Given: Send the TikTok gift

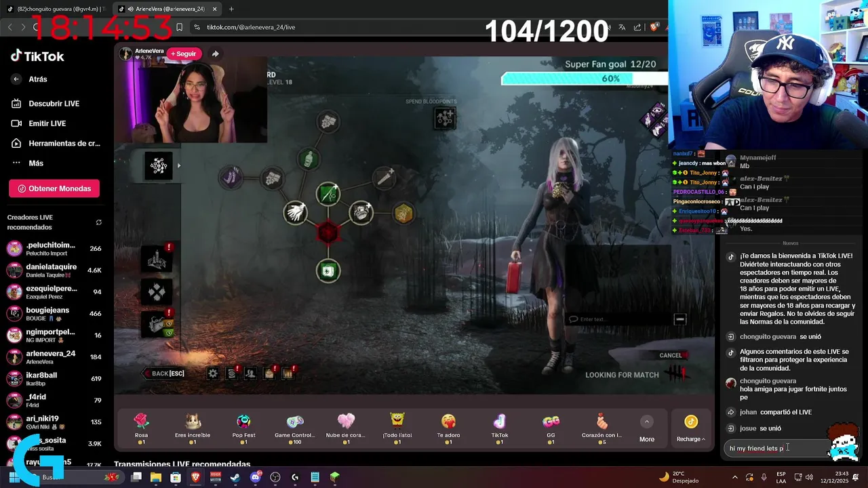Looking at the screenshot, I should click(x=500, y=429).
